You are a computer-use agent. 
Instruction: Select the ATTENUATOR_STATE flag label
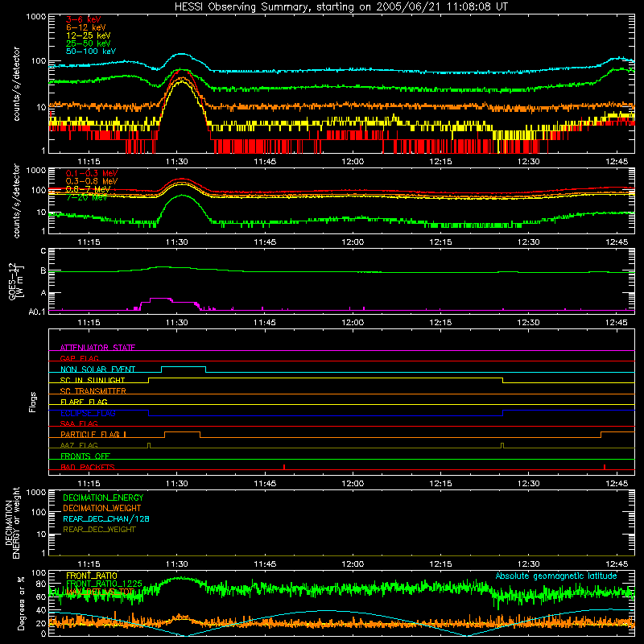coord(97,348)
